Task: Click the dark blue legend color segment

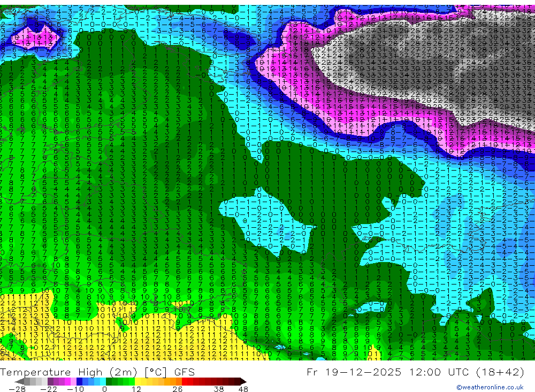Action: pyautogui.click(x=79, y=381)
